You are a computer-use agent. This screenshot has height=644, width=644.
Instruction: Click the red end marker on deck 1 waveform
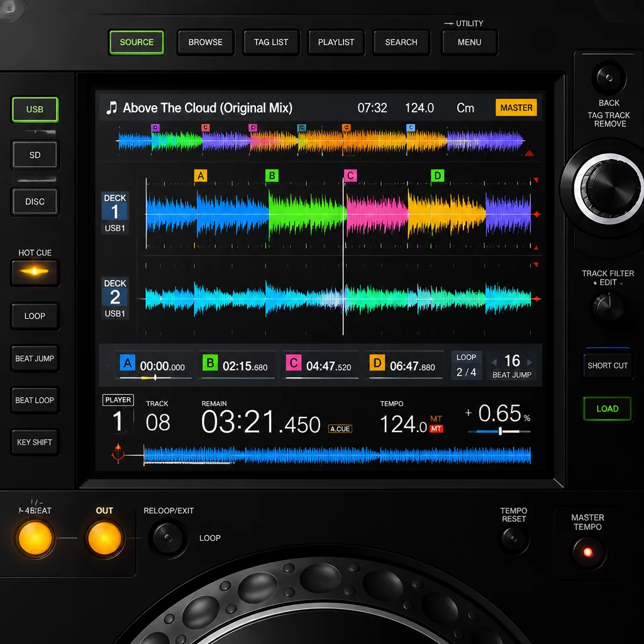tap(537, 214)
